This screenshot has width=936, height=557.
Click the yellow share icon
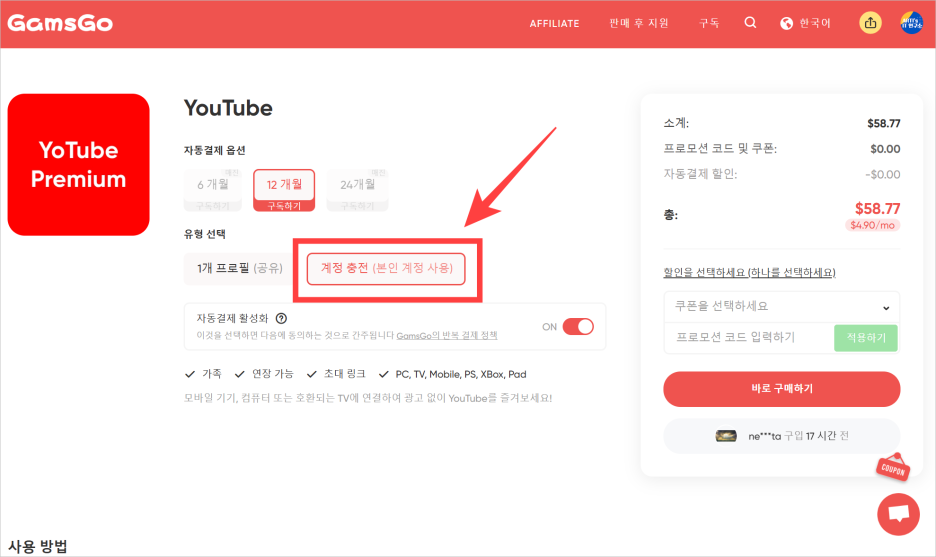coord(870,23)
